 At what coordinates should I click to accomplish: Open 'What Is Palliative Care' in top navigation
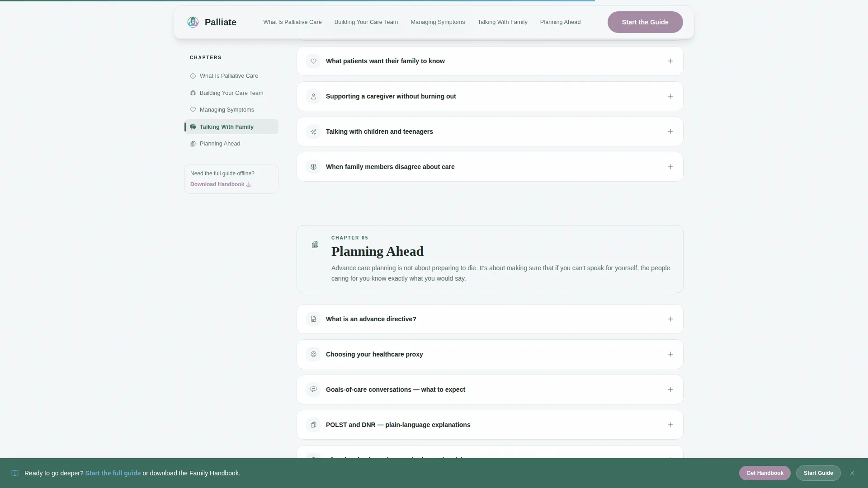click(x=292, y=22)
